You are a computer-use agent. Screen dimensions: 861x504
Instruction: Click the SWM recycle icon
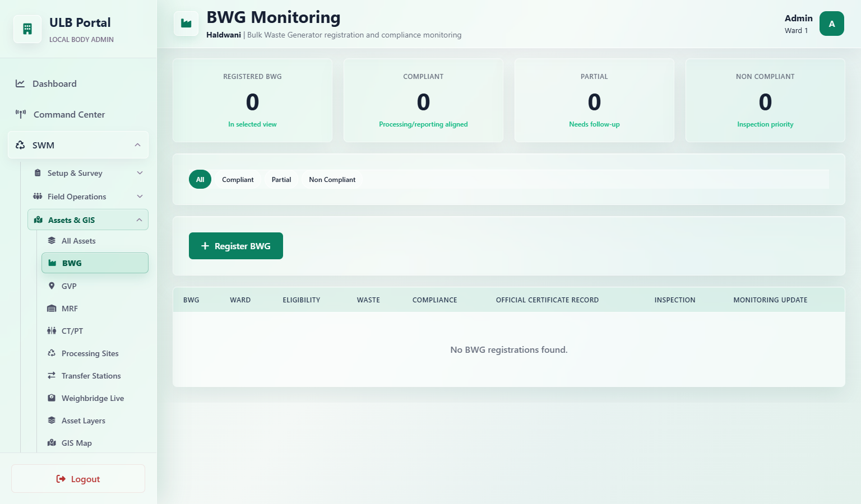point(20,145)
